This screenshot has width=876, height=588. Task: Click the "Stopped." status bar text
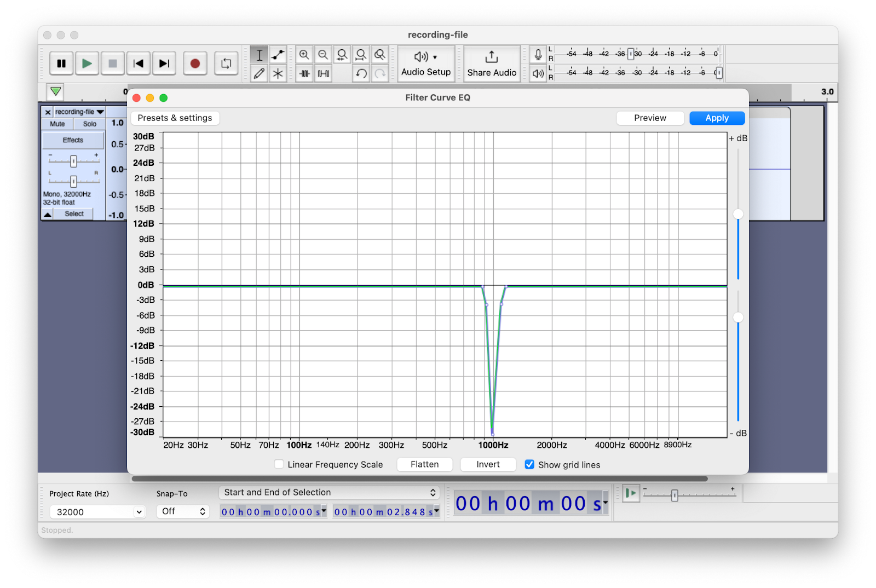57,530
